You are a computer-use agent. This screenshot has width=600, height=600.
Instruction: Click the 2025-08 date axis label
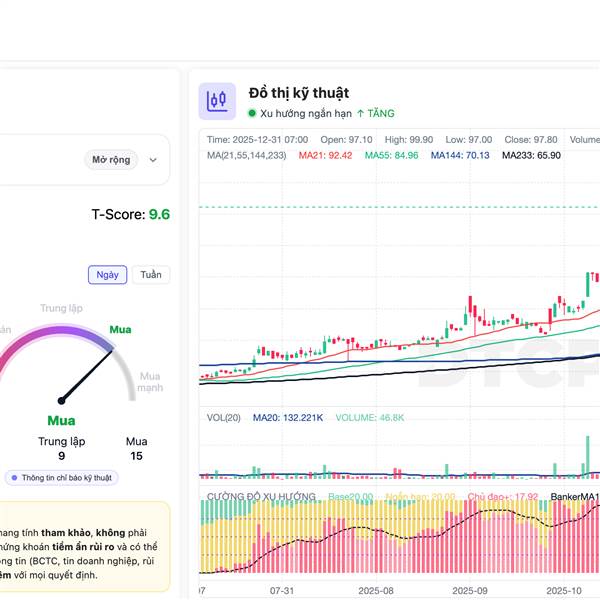tap(376, 590)
